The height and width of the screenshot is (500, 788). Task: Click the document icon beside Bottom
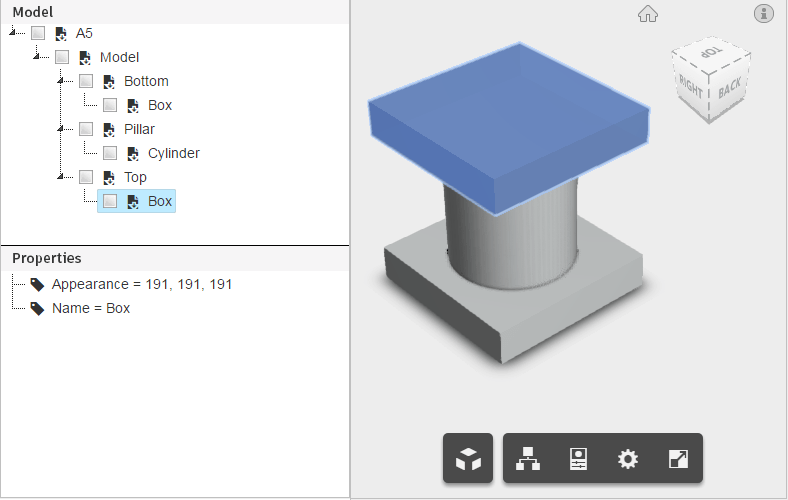(109, 82)
